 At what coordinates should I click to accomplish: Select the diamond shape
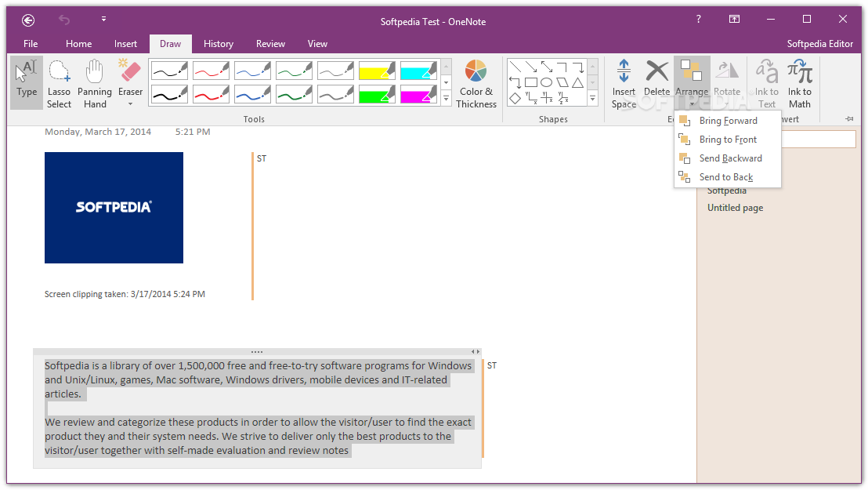click(x=515, y=98)
